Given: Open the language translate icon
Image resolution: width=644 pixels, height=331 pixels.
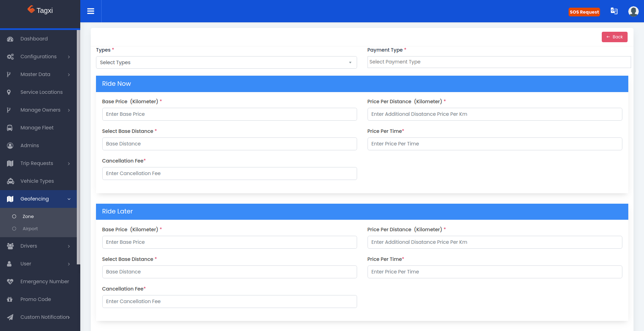Looking at the screenshot, I should click(614, 11).
